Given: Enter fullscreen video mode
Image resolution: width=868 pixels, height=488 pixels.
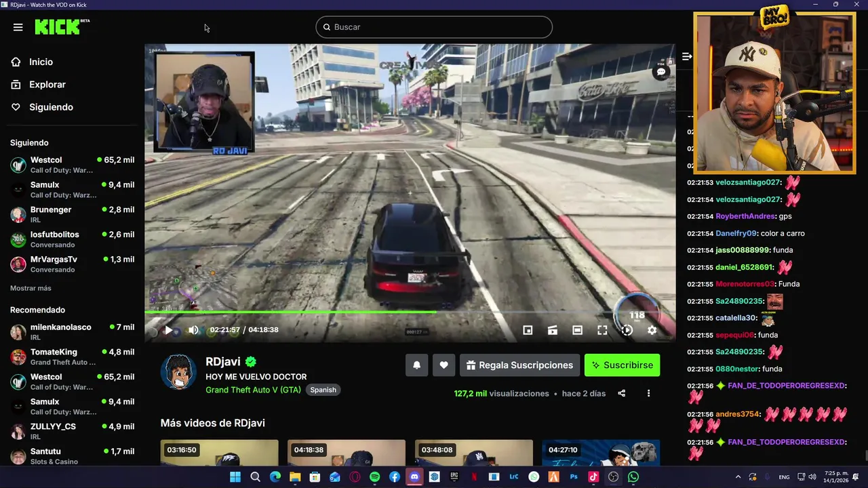Looking at the screenshot, I should click(x=602, y=330).
